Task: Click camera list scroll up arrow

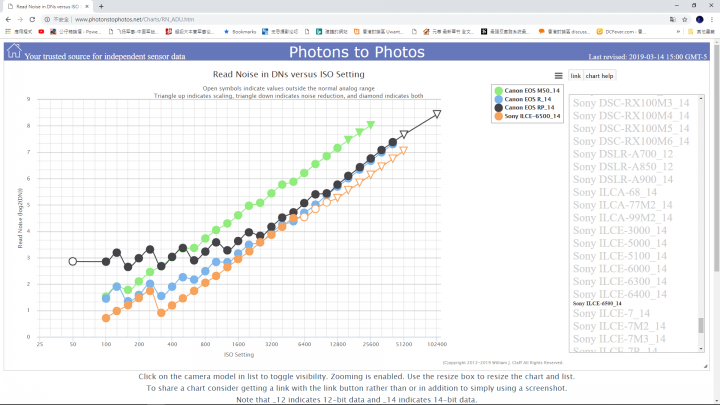Action: tap(701, 98)
